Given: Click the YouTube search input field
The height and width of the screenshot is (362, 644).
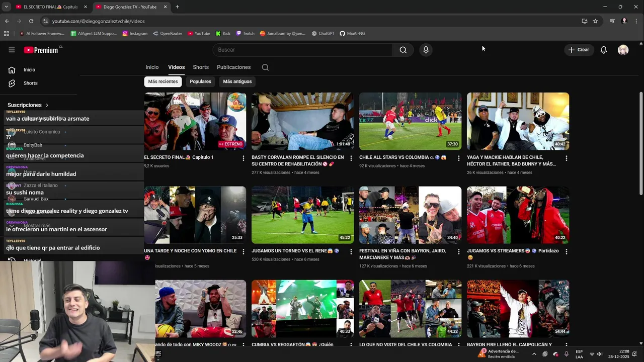Looking at the screenshot, I should [303, 50].
